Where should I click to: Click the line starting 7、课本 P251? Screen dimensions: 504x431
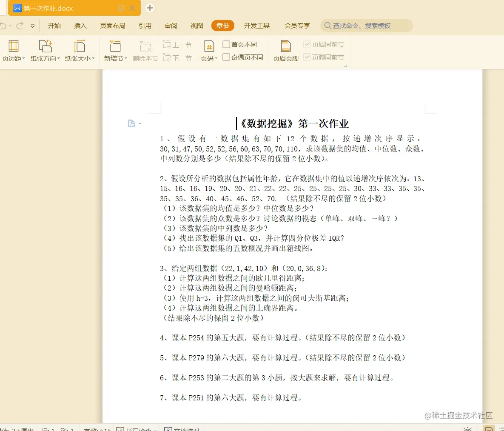click(231, 397)
